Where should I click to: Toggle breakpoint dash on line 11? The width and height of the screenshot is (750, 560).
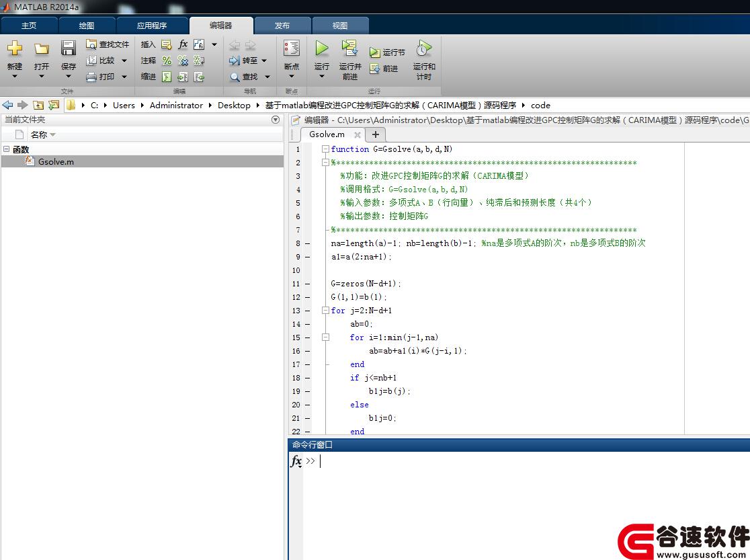(308, 284)
